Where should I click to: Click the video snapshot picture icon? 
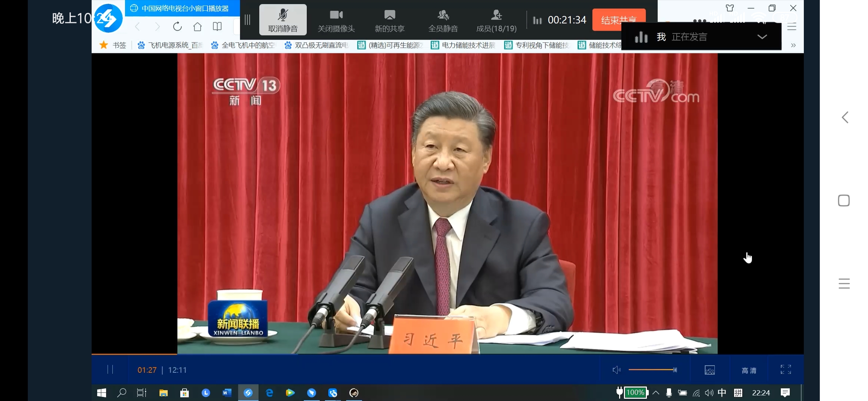709,370
